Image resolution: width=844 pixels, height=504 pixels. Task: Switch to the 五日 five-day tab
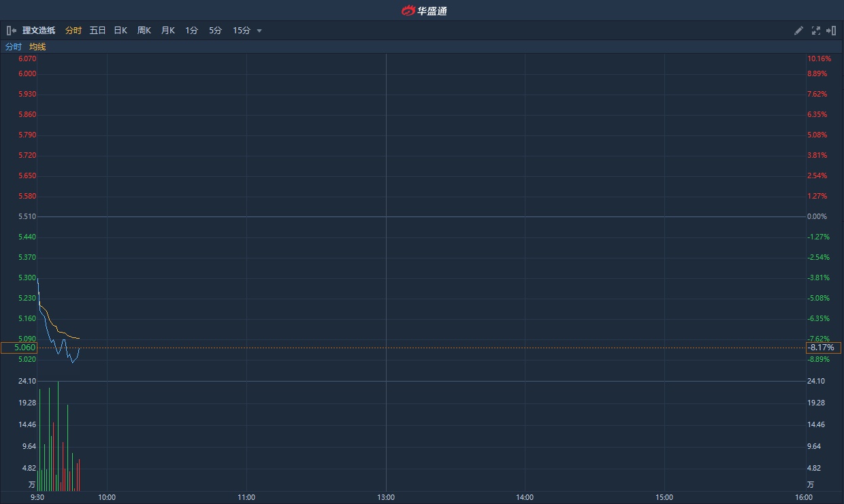tap(97, 31)
